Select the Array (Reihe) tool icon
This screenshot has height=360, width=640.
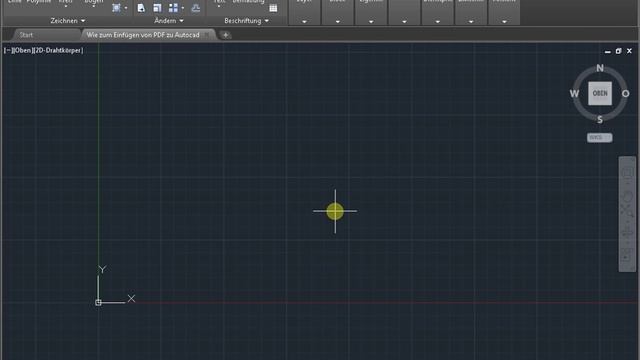(x=173, y=8)
